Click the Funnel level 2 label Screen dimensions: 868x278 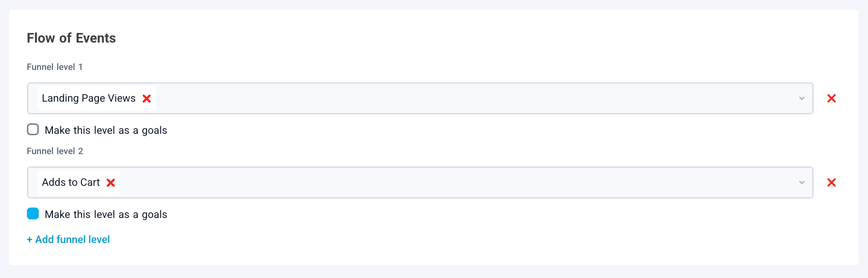click(x=54, y=151)
